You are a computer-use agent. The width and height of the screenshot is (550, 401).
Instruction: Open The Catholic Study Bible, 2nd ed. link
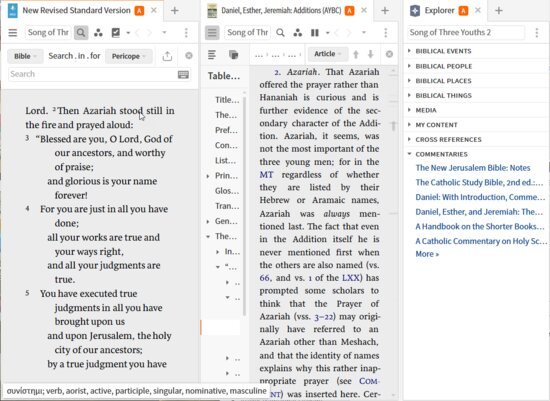[x=479, y=182]
